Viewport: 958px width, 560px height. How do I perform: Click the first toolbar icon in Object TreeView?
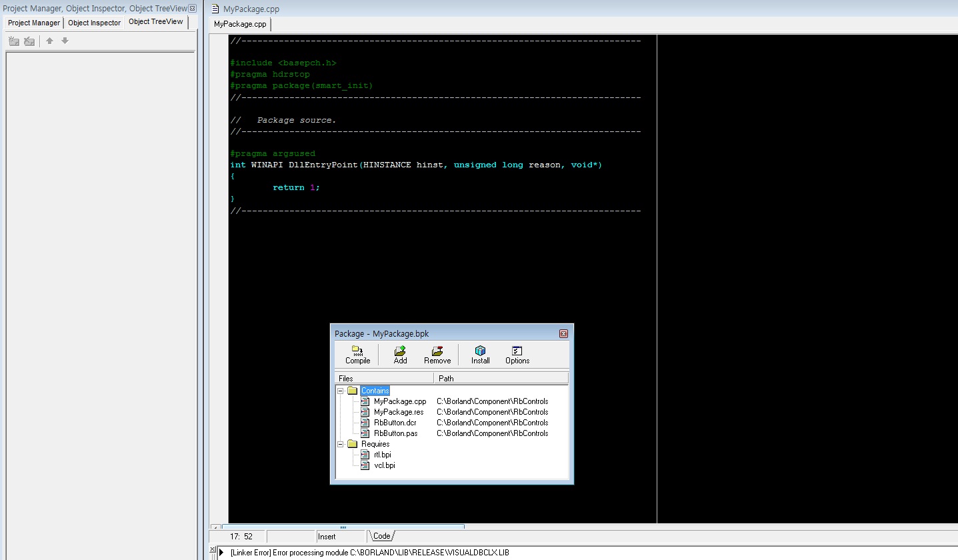(x=14, y=41)
